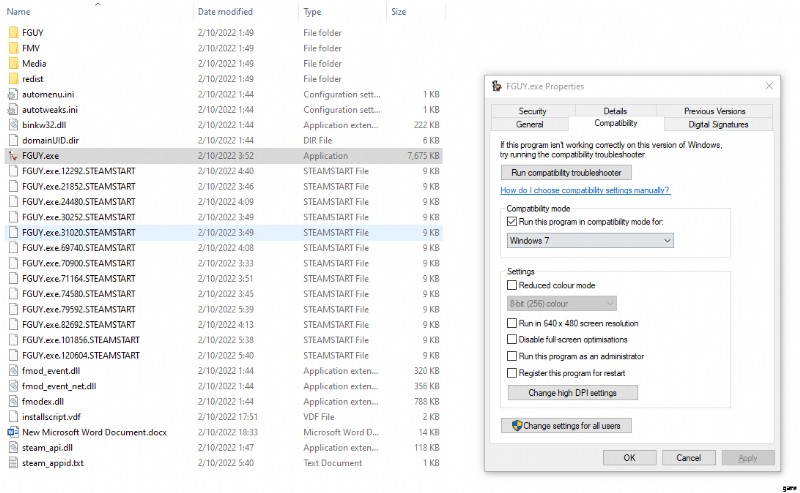Screen dimensions: 800x493
Task: Confirm with the OK button
Action: (630, 458)
